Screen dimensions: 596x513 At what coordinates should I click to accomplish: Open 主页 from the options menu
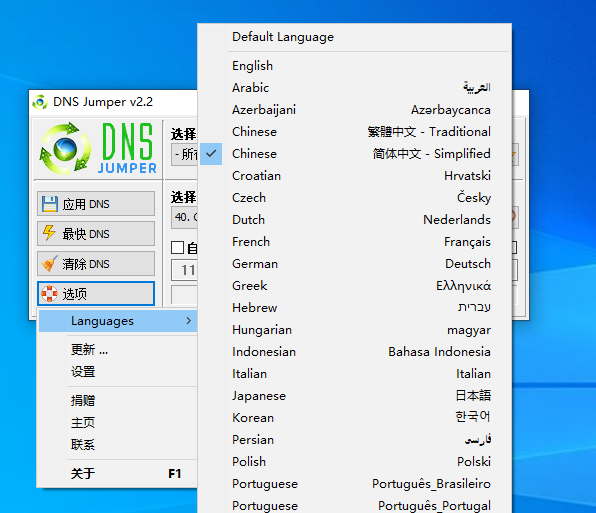pos(118,423)
